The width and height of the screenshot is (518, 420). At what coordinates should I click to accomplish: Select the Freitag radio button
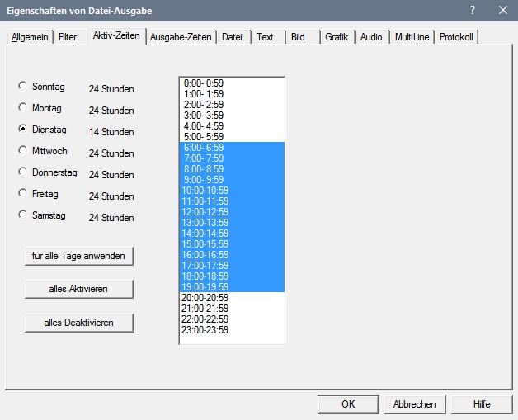click(x=23, y=193)
